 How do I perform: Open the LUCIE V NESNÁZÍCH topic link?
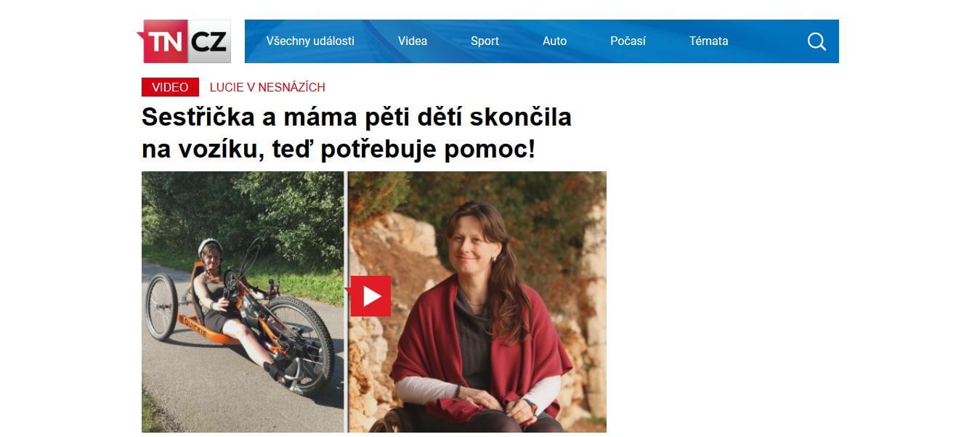point(267,87)
